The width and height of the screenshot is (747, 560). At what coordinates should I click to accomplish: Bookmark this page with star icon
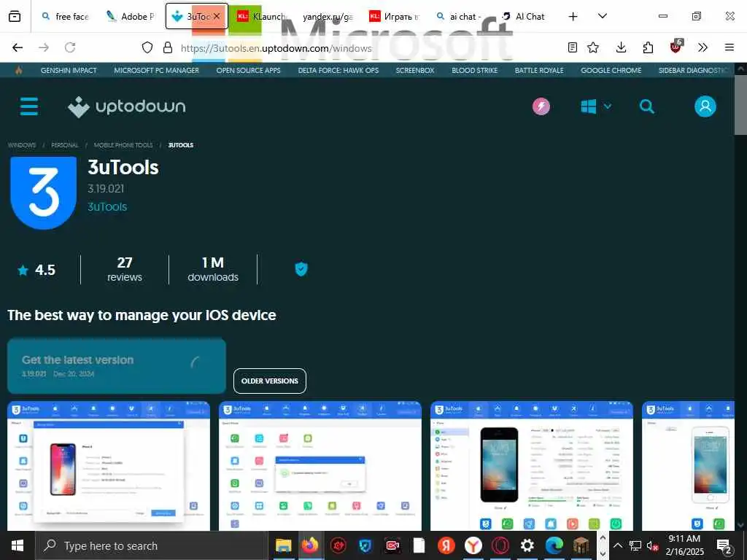click(x=593, y=47)
